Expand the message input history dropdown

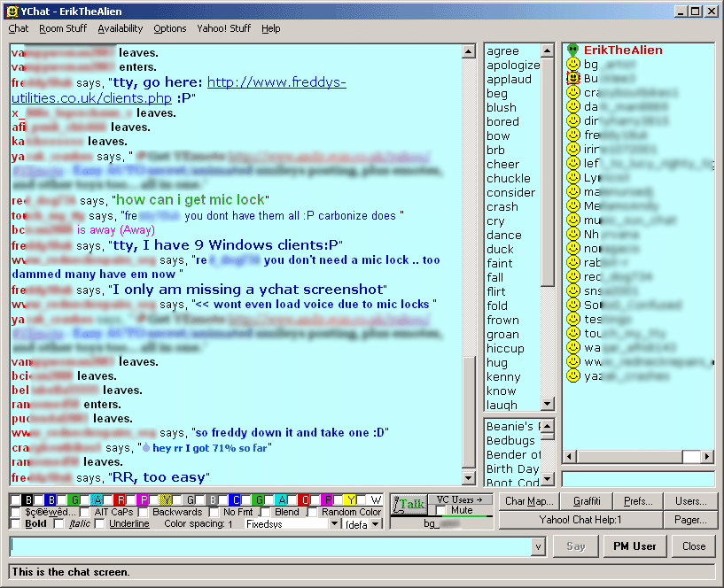[538, 547]
